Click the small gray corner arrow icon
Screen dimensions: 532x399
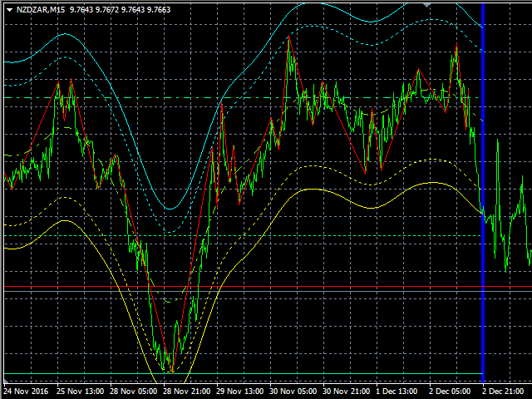[x=6, y=381]
